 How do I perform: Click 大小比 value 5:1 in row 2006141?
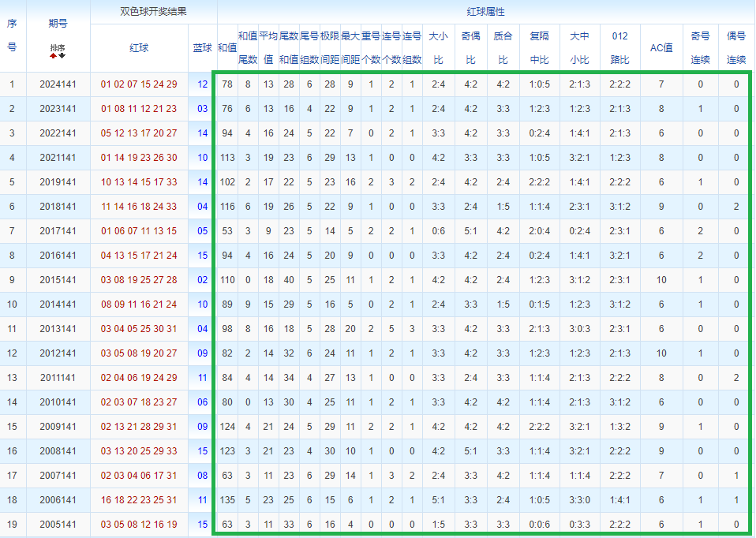click(x=438, y=499)
